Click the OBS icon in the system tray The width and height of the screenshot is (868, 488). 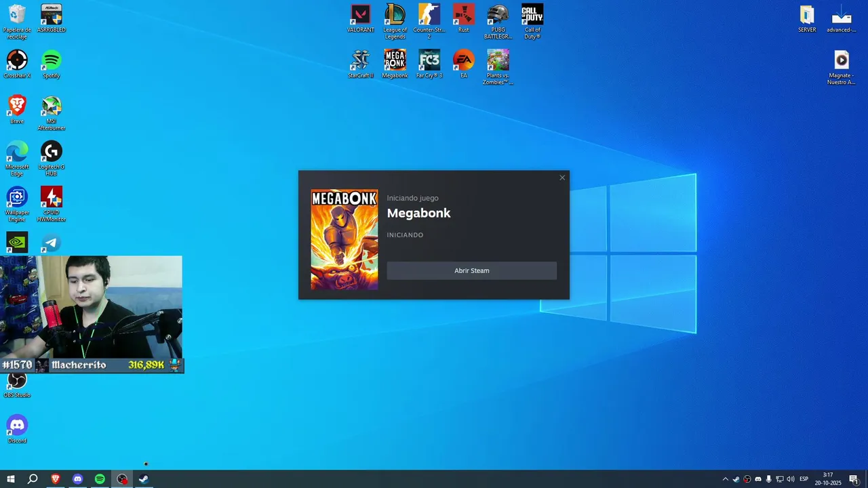pos(747,479)
